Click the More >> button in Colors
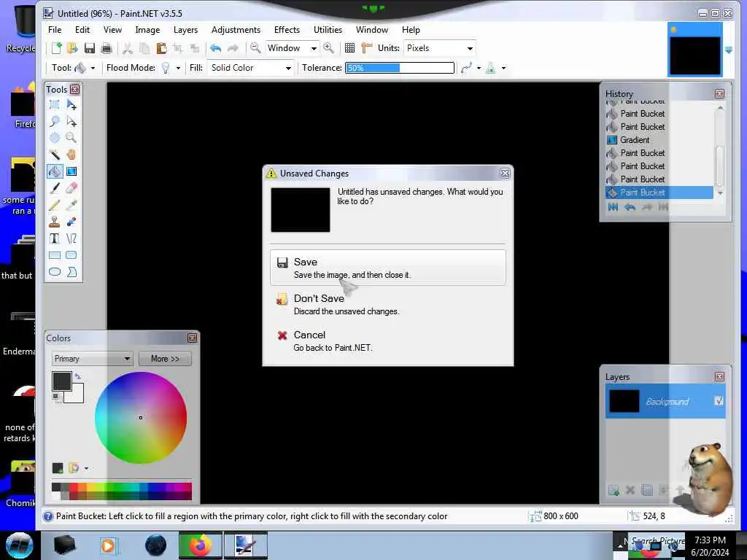 [x=165, y=359]
